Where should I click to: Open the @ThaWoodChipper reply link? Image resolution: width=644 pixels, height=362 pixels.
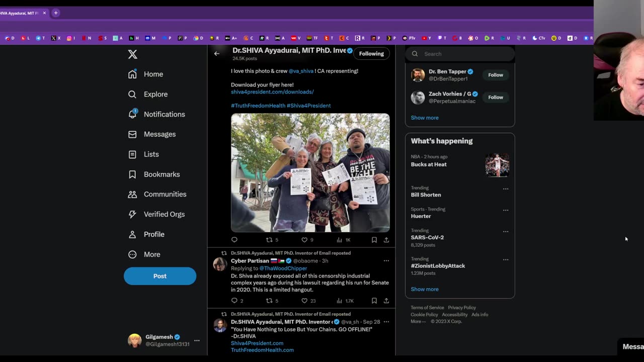click(x=283, y=268)
